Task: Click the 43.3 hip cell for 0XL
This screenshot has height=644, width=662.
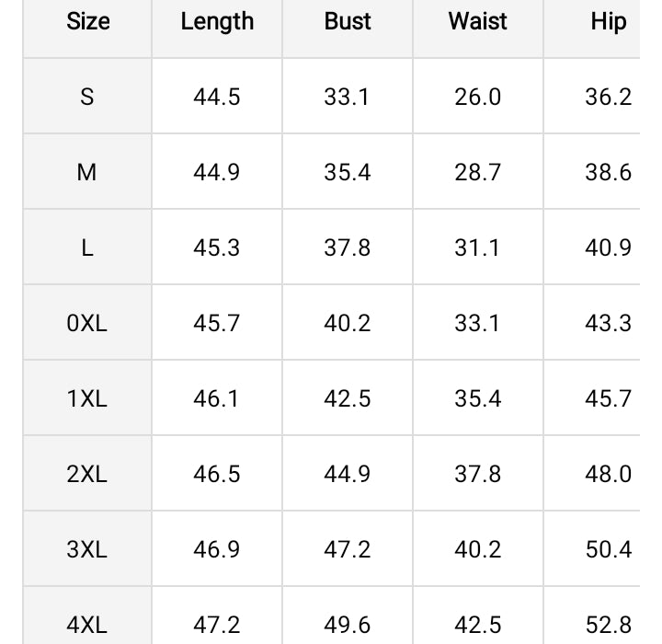Action: click(x=608, y=323)
